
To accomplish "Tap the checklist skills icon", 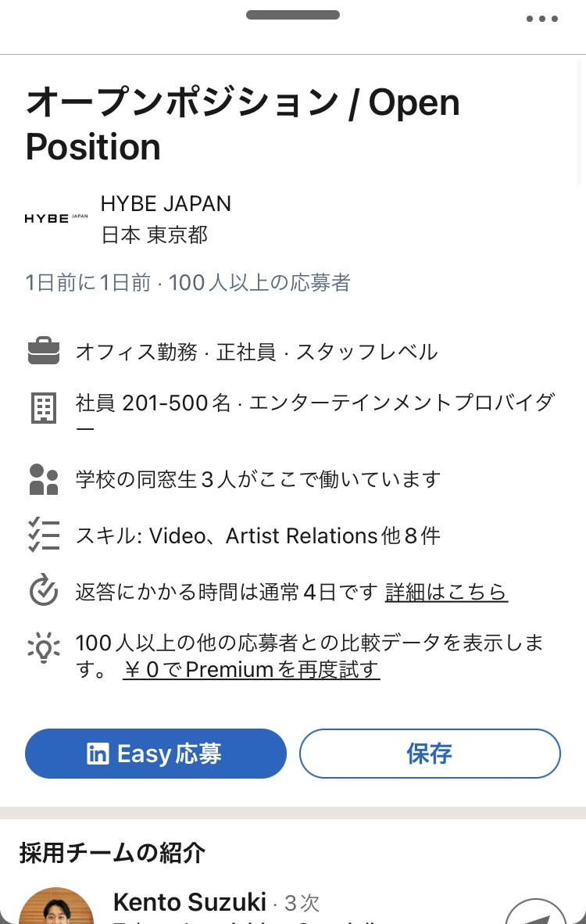I will [x=44, y=535].
